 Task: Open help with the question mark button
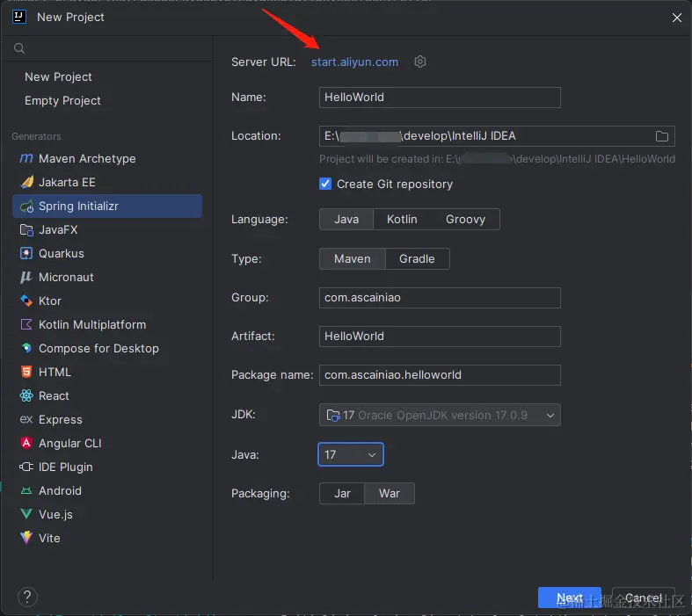pos(27,597)
